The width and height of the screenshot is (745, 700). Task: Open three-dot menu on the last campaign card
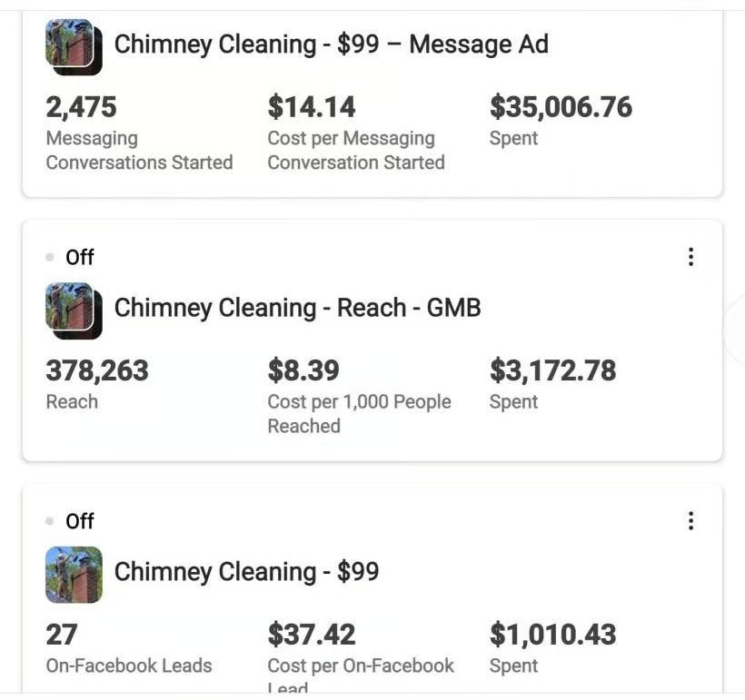click(x=690, y=520)
